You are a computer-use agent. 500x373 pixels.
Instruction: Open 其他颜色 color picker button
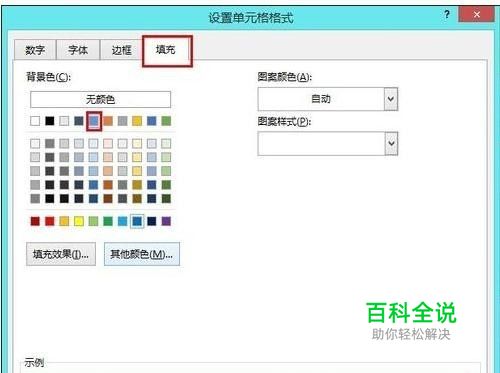point(142,254)
